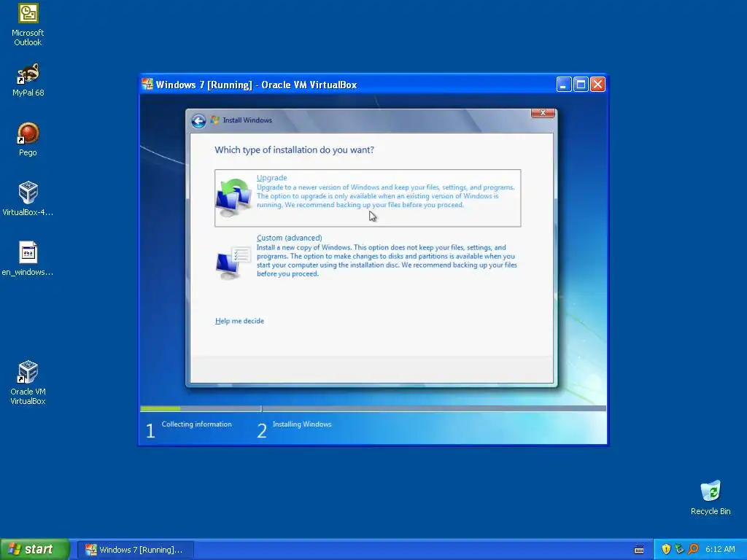Close the Install Windows dialog
Screen dimensions: 747x560
pos(543,113)
